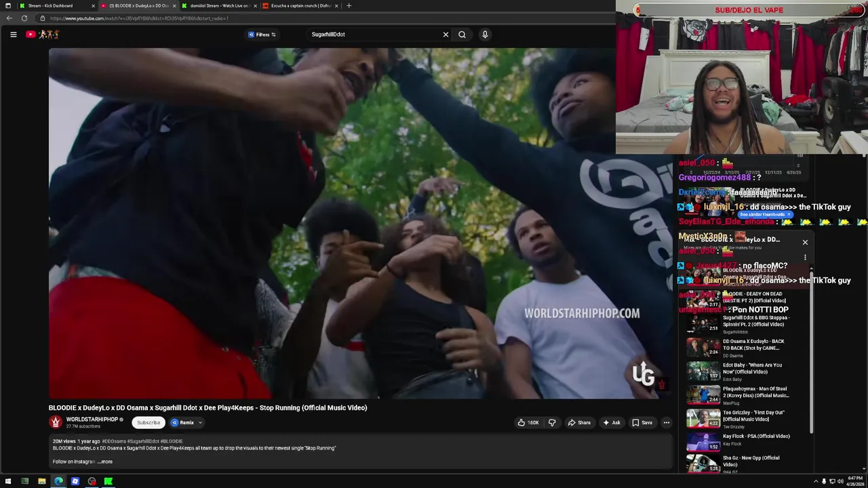Clear the SugarhillDdot search text
The image size is (868, 488).
pyautogui.click(x=446, y=35)
